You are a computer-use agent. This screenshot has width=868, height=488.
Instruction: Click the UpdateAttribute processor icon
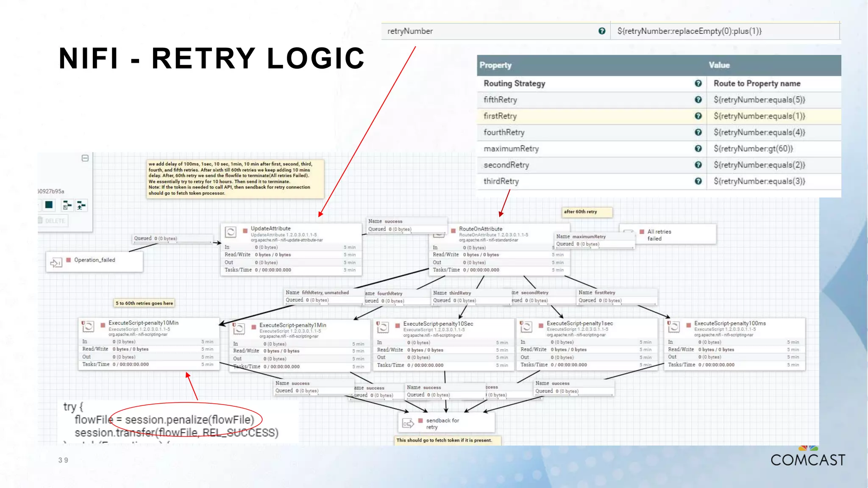pos(231,232)
